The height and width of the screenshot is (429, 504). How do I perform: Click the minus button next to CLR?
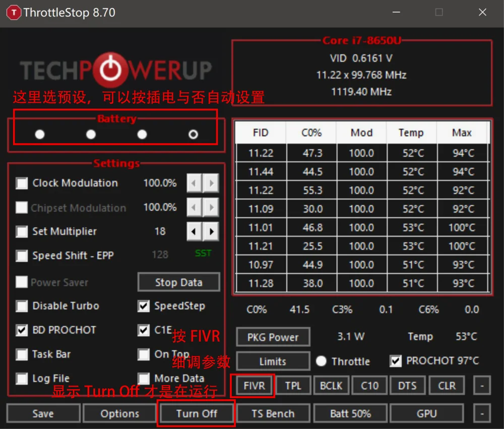click(482, 385)
